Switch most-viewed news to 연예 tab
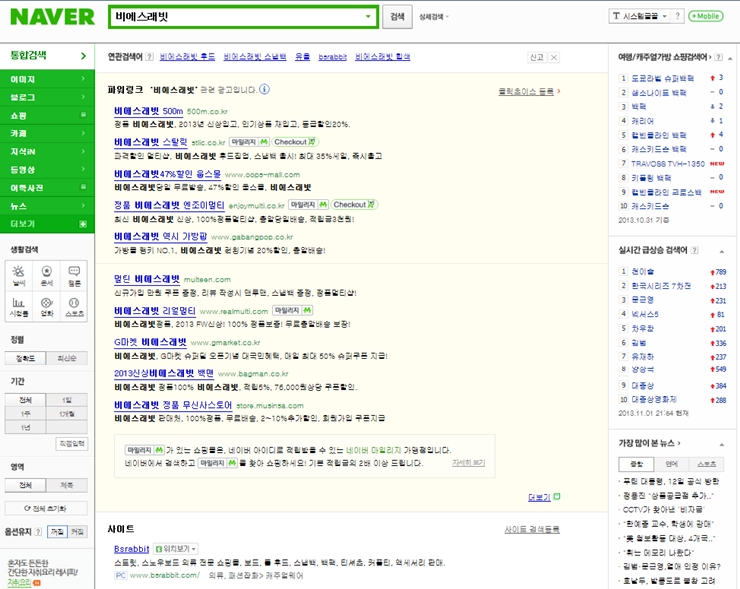Screen dimensions: 740x589 pos(671,464)
